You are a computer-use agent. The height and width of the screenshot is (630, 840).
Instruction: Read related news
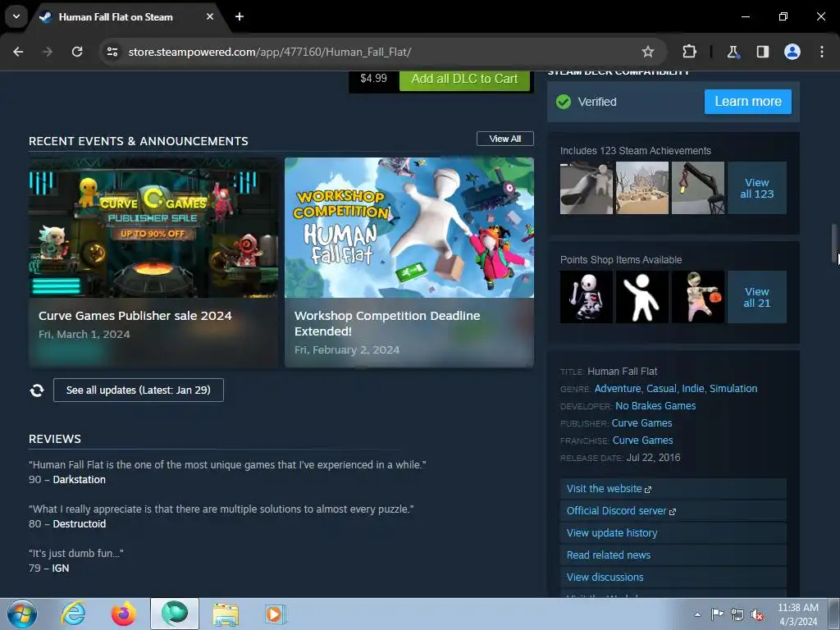673,555
